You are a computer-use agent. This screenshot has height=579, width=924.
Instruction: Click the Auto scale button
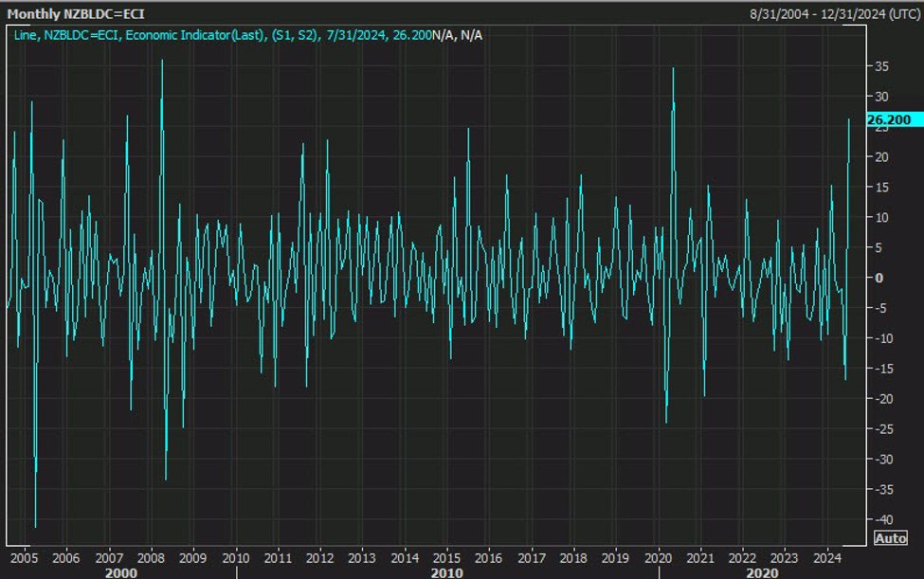coord(889,537)
